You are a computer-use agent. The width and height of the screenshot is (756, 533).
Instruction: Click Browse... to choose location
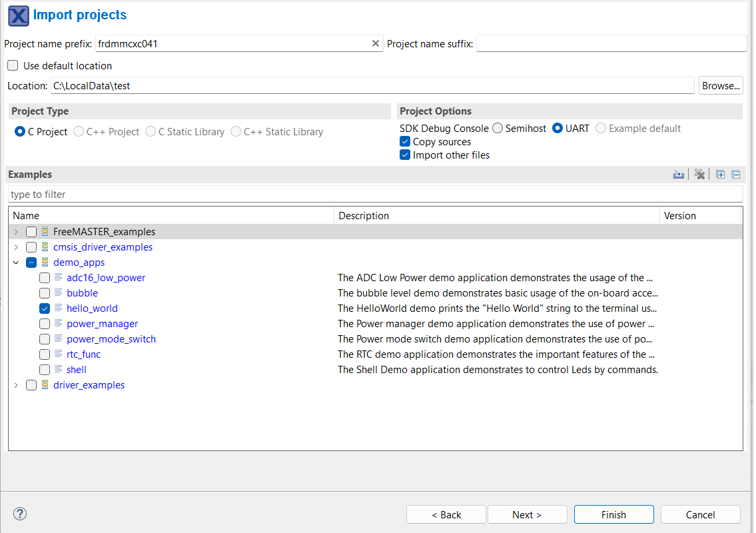(721, 86)
